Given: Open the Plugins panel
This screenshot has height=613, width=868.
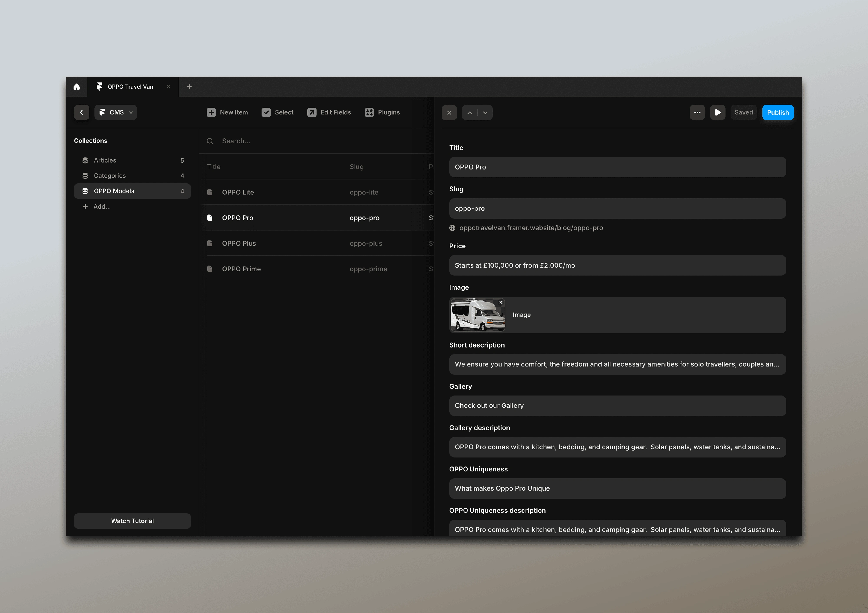Looking at the screenshot, I should [x=383, y=112].
